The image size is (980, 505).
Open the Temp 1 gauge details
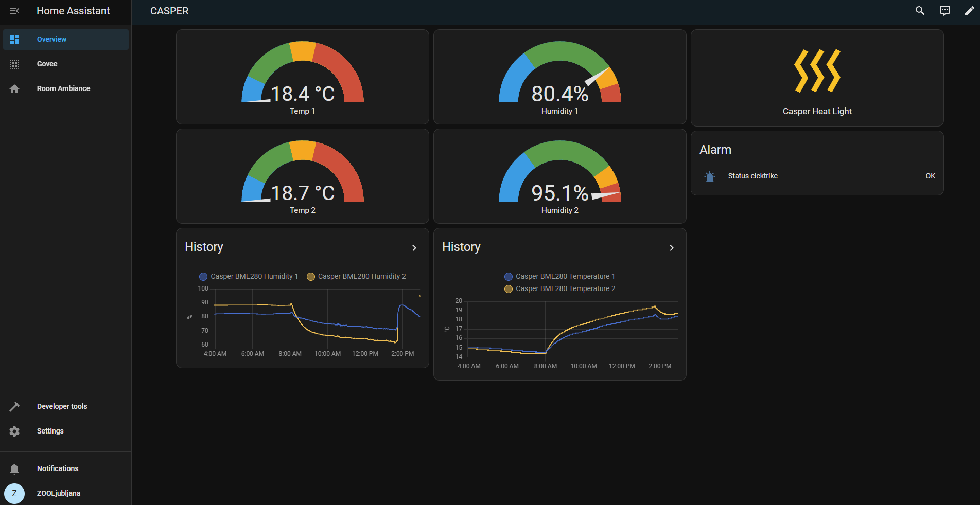(x=303, y=77)
